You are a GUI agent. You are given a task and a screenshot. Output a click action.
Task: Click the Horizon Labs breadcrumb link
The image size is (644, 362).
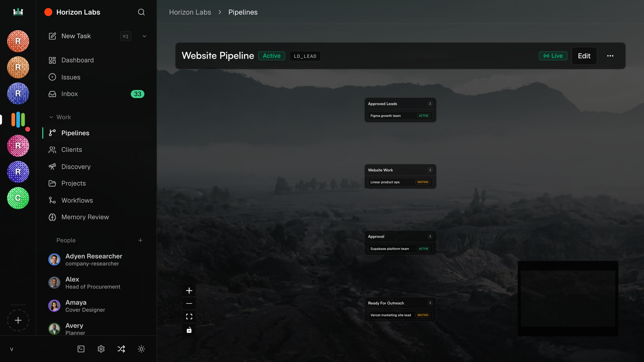coord(190,12)
